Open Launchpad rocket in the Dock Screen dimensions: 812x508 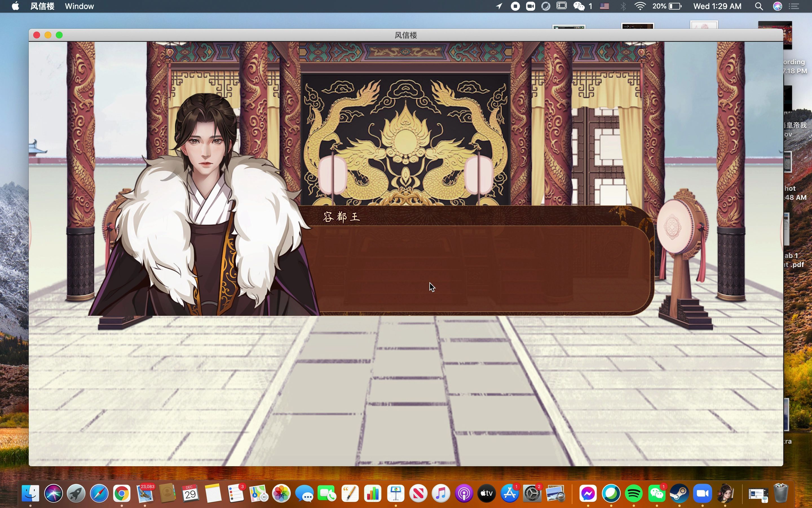tap(76, 493)
